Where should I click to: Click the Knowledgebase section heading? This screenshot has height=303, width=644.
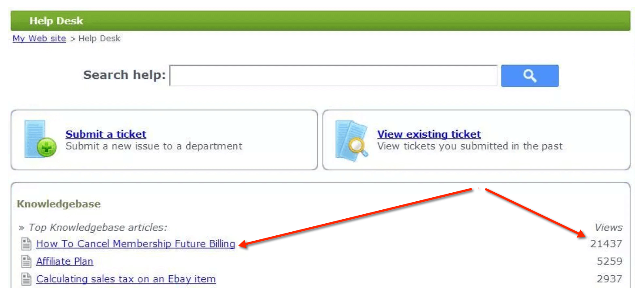point(59,204)
